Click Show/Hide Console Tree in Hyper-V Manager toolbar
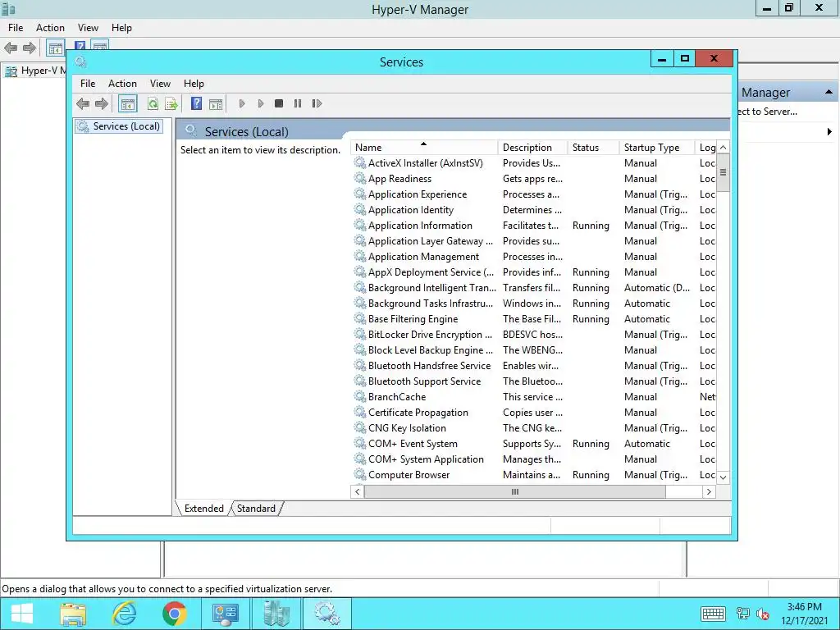This screenshot has width=840, height=630. coord(55,48)
